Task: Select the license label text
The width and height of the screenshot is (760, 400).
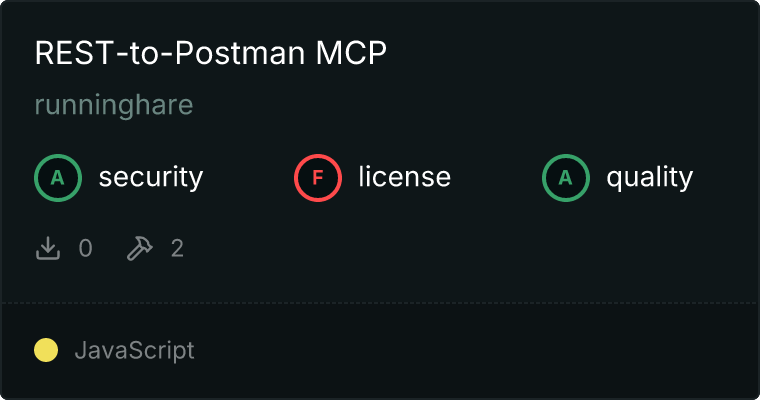Action: 405,176
